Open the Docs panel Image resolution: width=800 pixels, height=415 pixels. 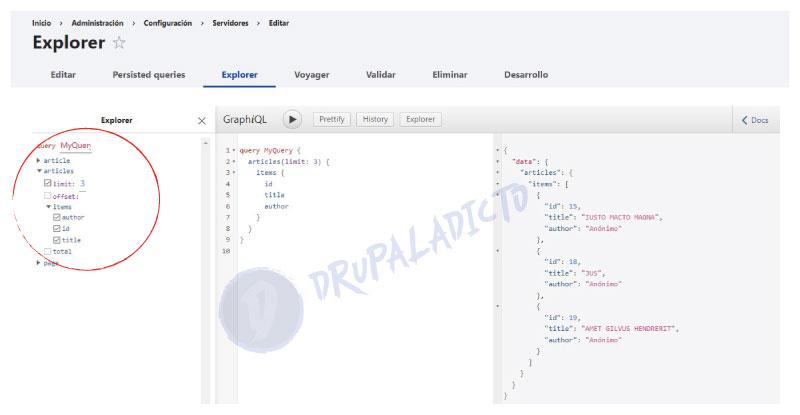point(755,120)
